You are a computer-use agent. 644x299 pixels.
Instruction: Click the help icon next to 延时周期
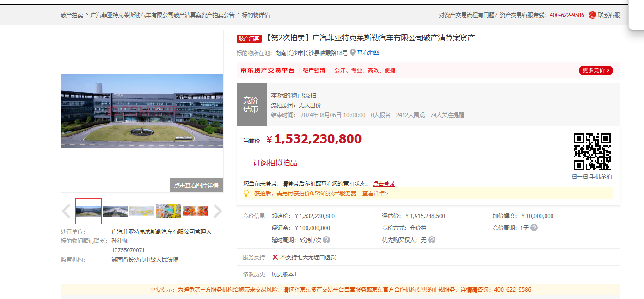(x=326, y=240)
